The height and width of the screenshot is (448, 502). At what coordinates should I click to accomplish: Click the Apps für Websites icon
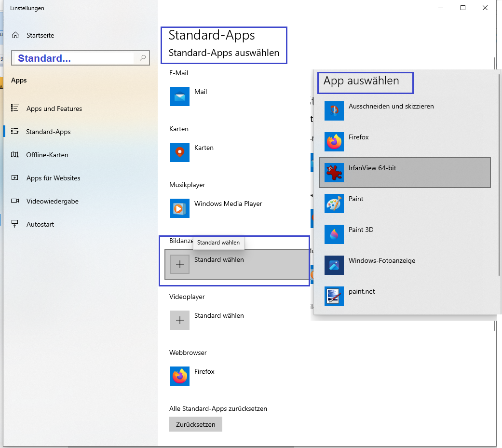[15, 178]
